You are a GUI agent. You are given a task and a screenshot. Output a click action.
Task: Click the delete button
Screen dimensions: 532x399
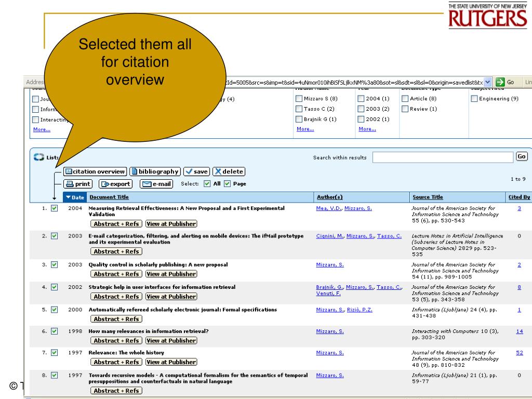click(229, 171)
